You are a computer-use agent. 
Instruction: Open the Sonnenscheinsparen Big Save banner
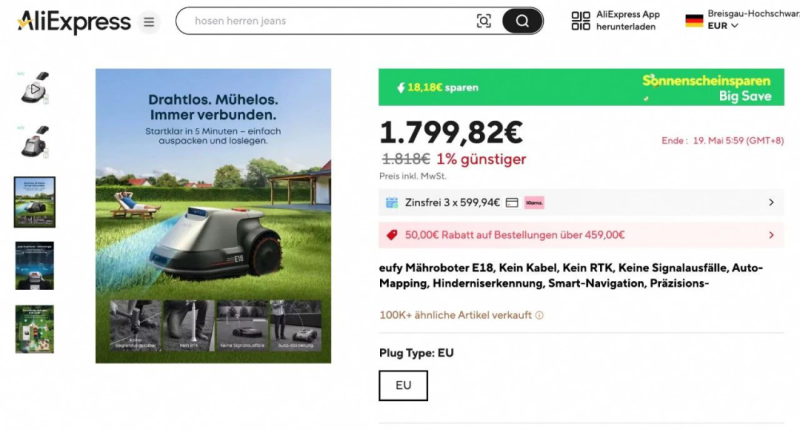coord(581,87)
